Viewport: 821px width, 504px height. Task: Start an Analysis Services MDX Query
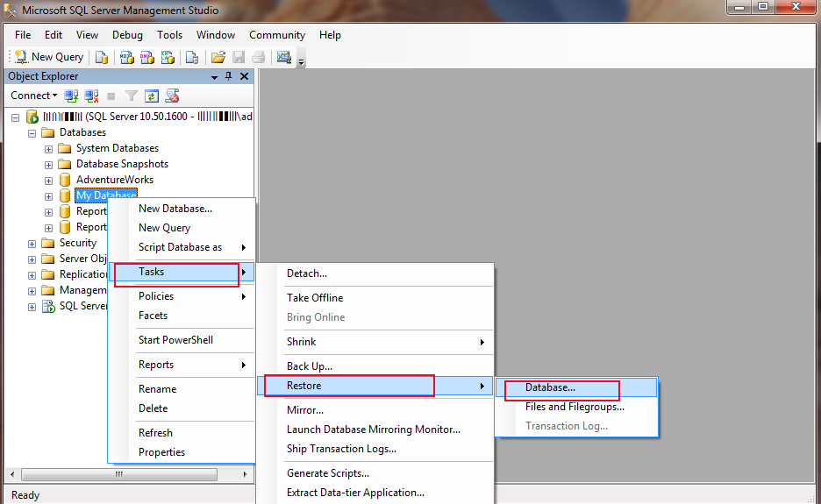[126, 57]
